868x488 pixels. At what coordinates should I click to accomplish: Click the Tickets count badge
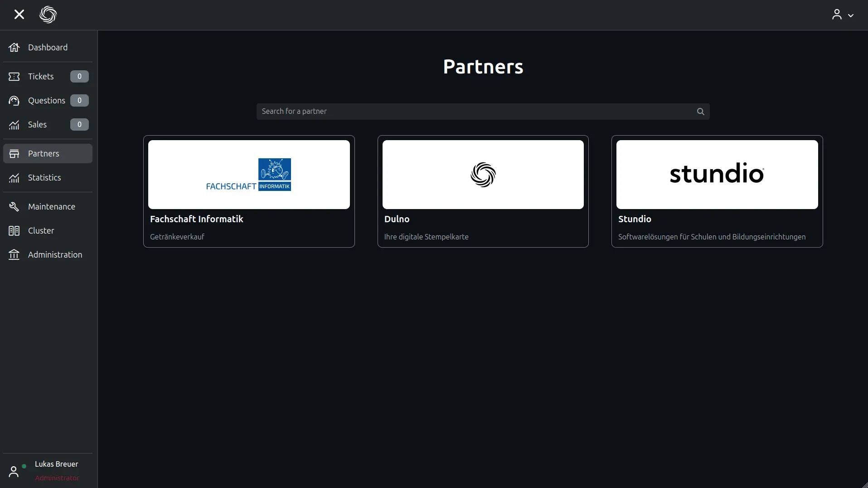coord(79,77)
